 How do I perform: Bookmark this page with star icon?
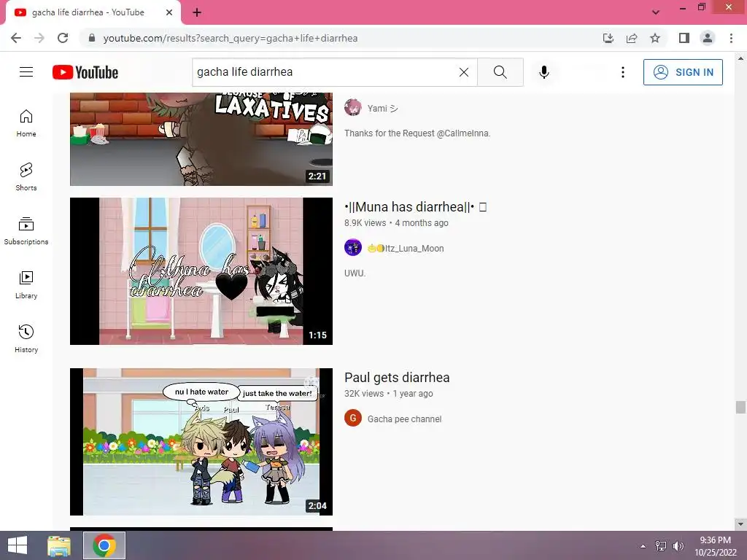point(655,38)
